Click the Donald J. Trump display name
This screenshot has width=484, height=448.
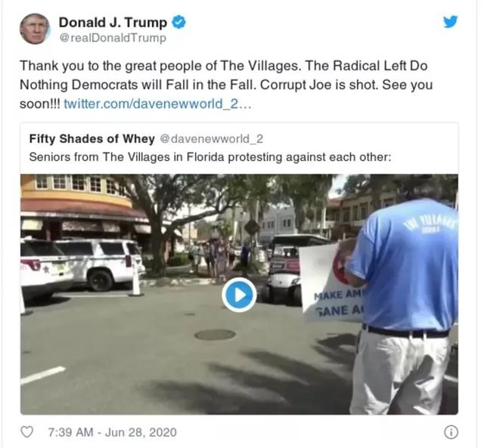tap(113, 23)
